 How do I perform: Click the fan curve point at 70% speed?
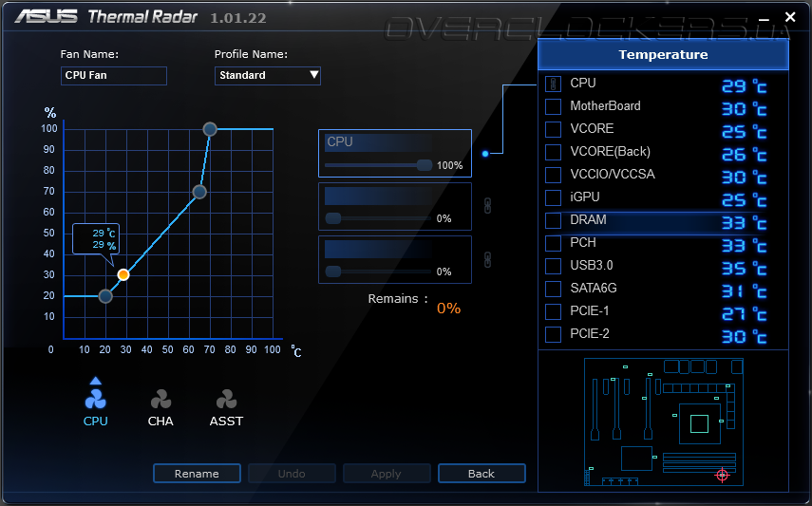pyautogui.click(x=199, y=192)
